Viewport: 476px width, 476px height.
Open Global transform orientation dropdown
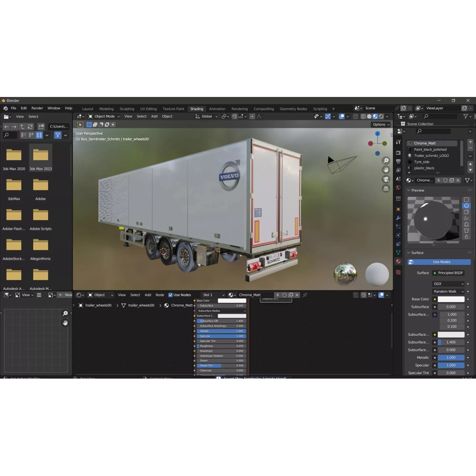(x=206, y=116)
